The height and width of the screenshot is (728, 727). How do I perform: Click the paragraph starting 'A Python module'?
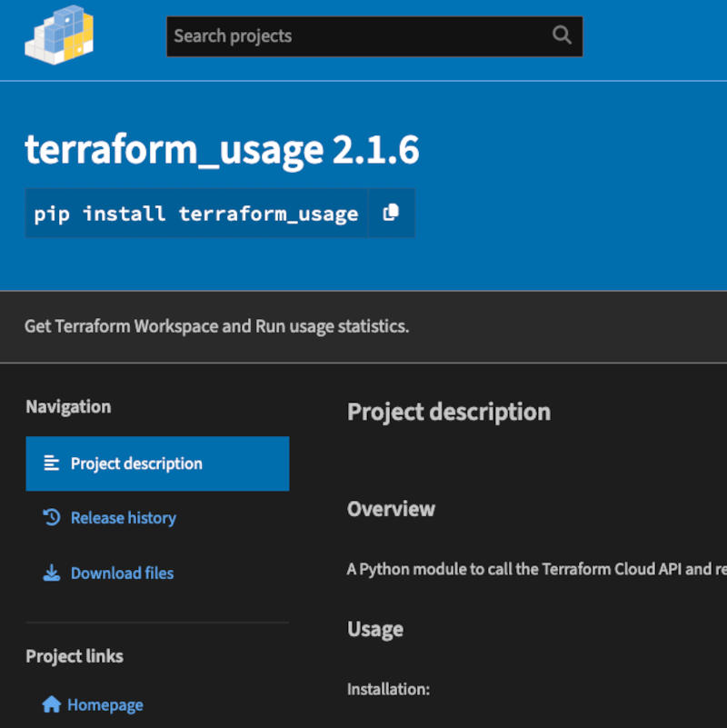point(537,569)
